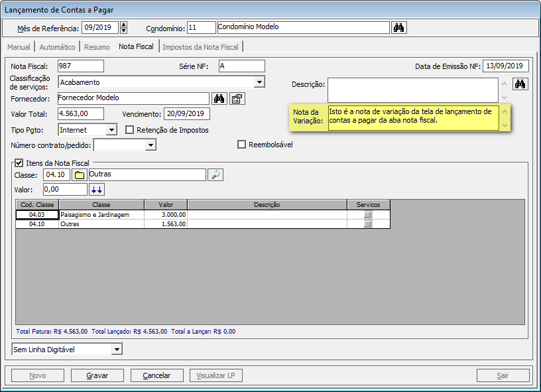Open the Tipo Pgto dropdown

(x=111, y=130)
